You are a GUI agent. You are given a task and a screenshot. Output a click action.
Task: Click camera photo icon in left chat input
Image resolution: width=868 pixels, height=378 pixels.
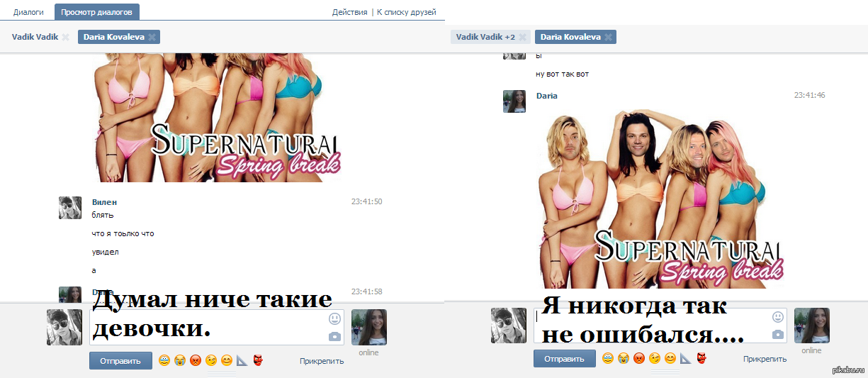pyautogui.click(x=334, y=336)
